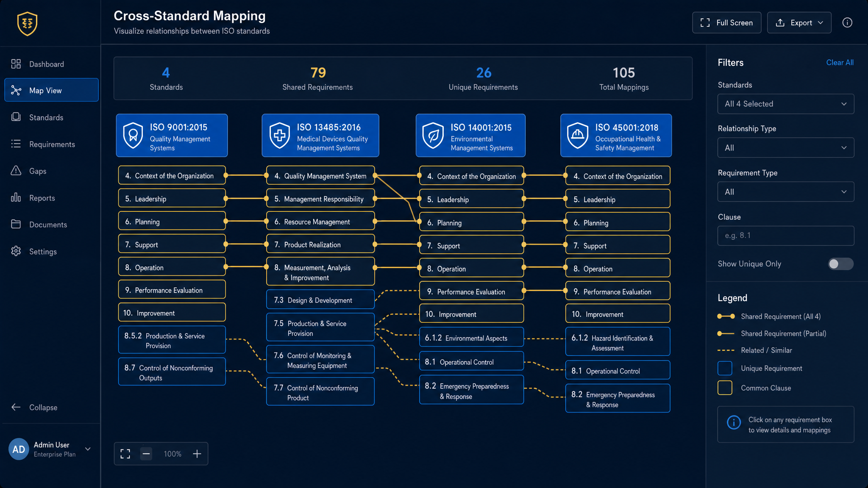The image size is (868, 488).
Task: Click the info icon in the hint box
Action: [x=734, y=422]
